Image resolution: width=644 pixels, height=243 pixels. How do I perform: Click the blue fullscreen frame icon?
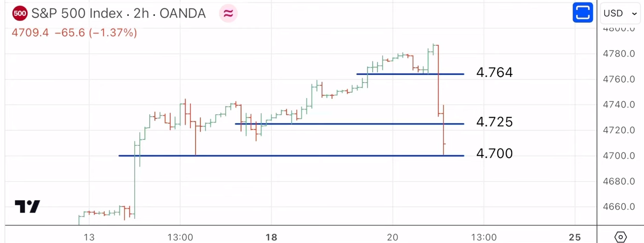coord(582,13)
